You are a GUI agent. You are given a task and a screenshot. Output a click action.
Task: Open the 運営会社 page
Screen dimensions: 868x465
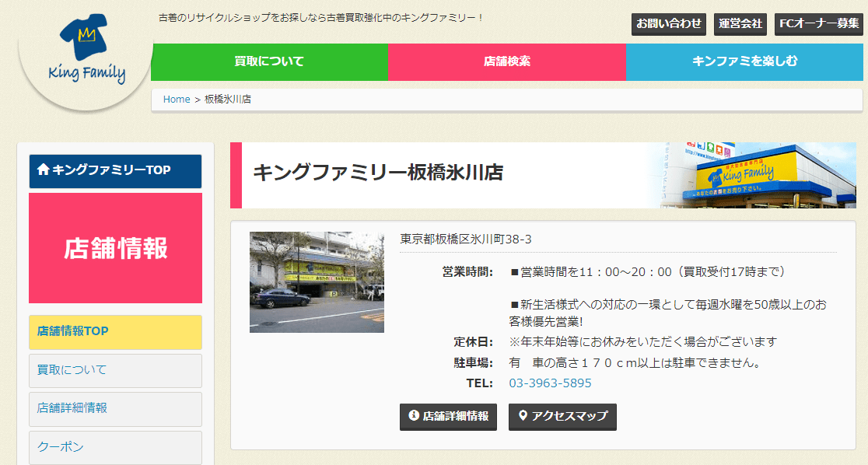point(740,24)
